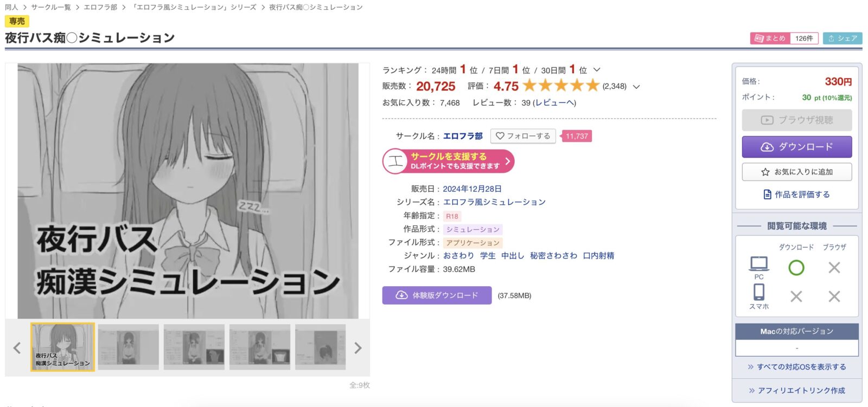
Task: Click the purple ダウンロード button
Action: (x=796, y=147)
